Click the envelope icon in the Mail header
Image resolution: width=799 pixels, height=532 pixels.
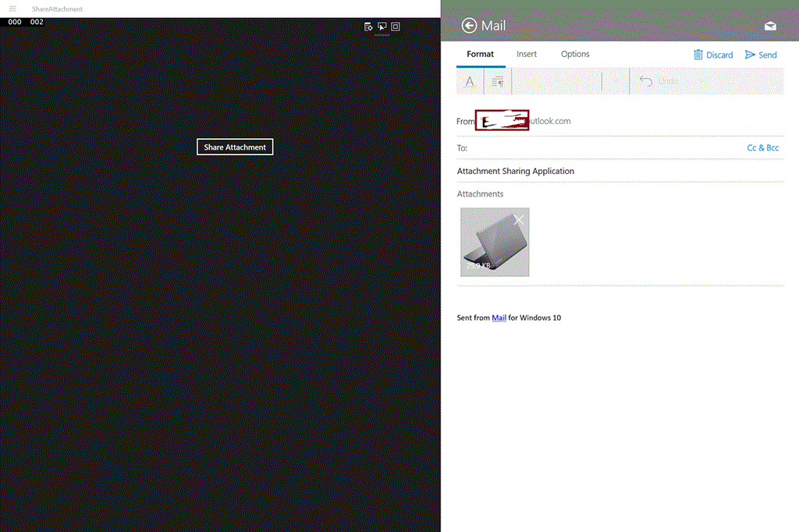(770, 26)
